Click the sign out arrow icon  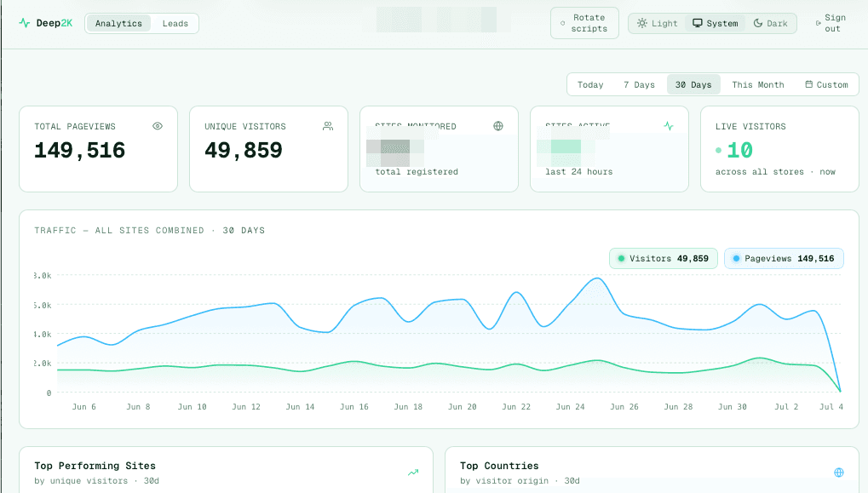(x=818, y=23)
